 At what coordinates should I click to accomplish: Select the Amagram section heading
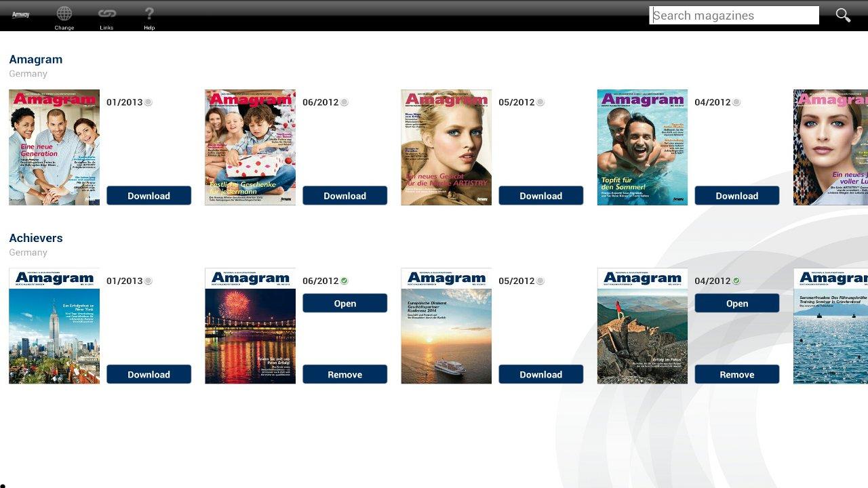click(35, 60)
